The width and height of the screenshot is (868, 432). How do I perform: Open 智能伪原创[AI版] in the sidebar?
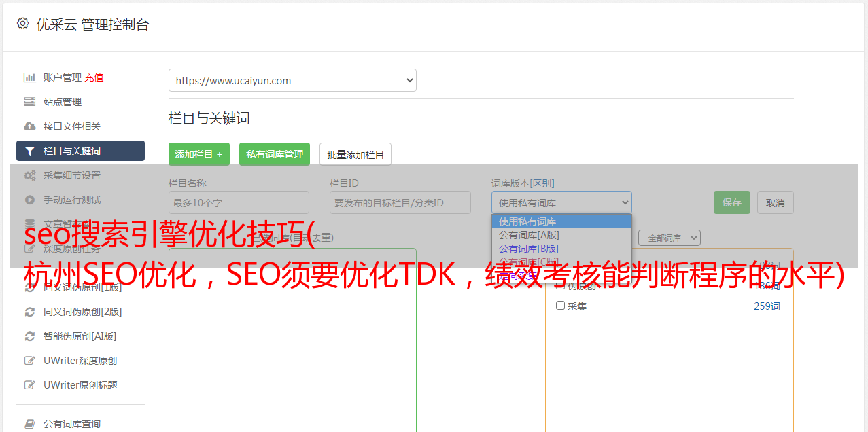tap(80, 336)
